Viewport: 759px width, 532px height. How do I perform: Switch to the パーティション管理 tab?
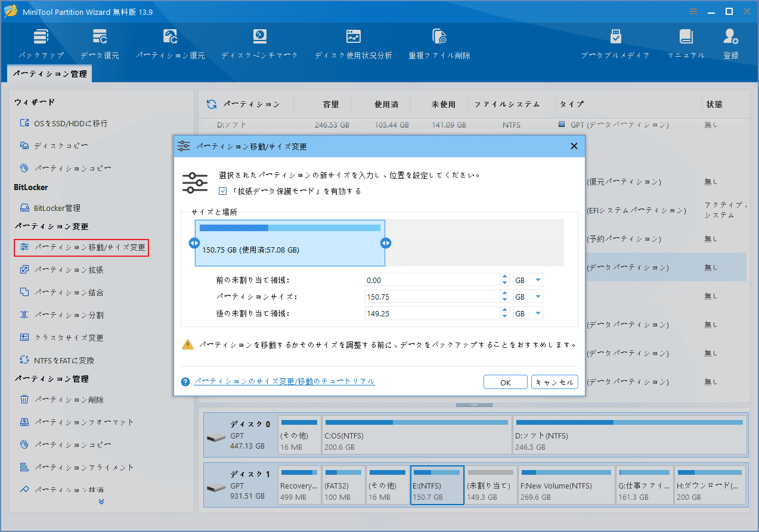[50, 74]
